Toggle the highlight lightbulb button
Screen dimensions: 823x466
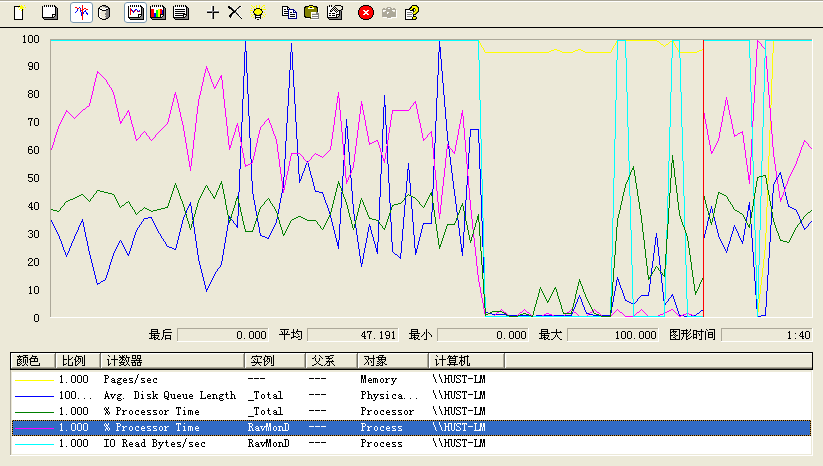click(257, 12)
